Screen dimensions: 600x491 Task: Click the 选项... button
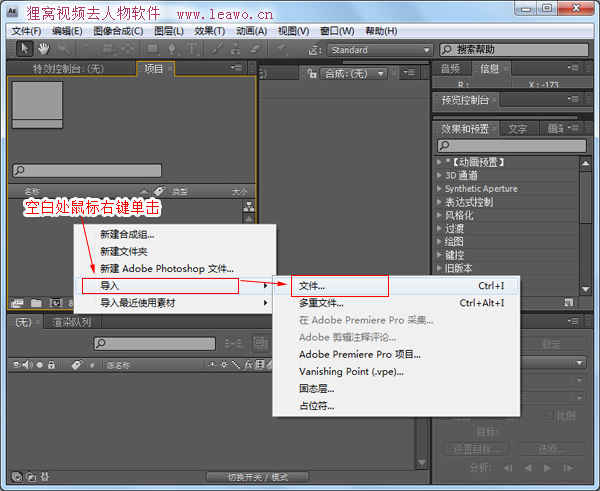click(x=551, y=449)
